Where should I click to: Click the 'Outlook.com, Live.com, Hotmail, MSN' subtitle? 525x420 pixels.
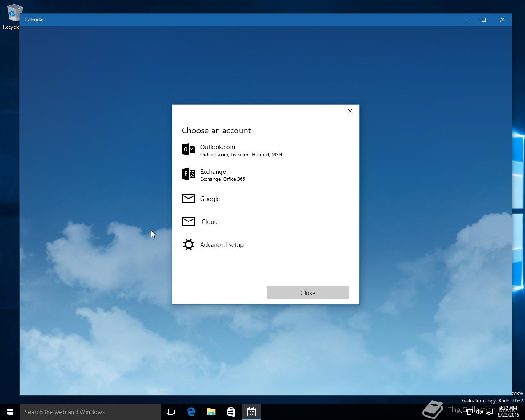pyautogui.click(x=241, y=155)
